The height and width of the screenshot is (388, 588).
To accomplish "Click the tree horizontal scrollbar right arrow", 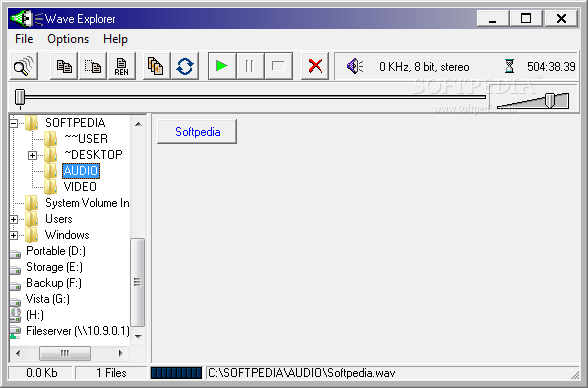I will [120, 353].
